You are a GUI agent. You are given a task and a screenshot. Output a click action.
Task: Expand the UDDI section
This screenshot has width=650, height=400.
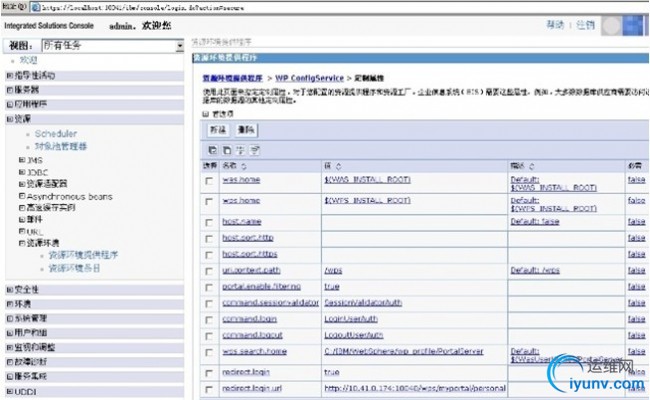10,391
